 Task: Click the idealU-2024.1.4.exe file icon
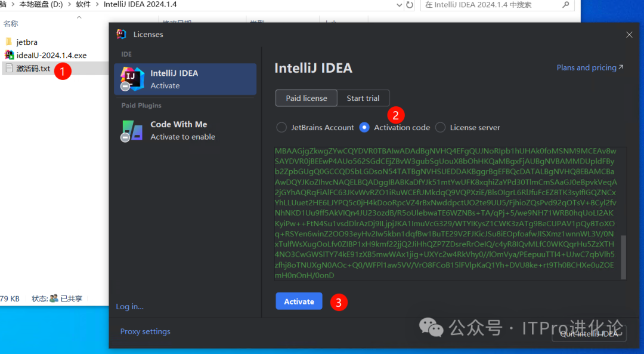pyautogui.click(x=9, y=55)
